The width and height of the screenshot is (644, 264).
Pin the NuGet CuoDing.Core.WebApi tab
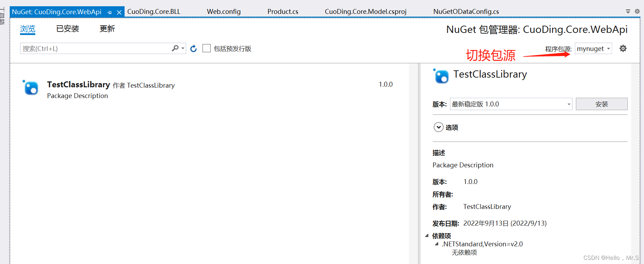110,12
